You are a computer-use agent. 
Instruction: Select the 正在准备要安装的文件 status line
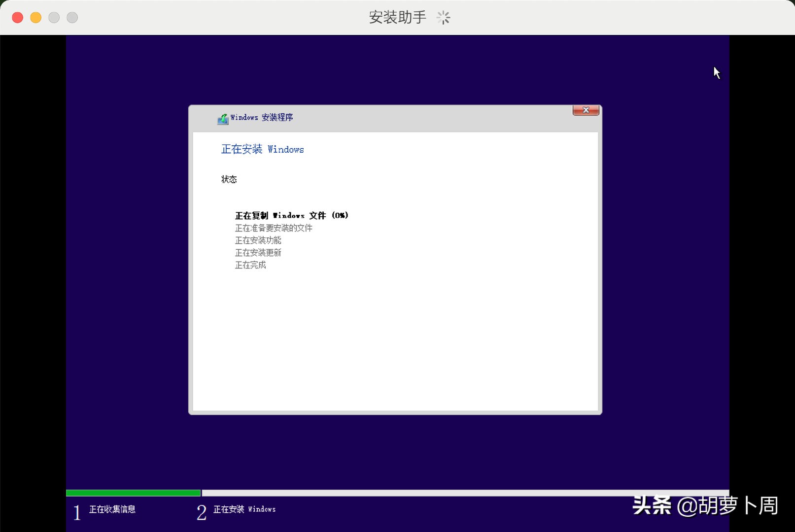point(275,228)
